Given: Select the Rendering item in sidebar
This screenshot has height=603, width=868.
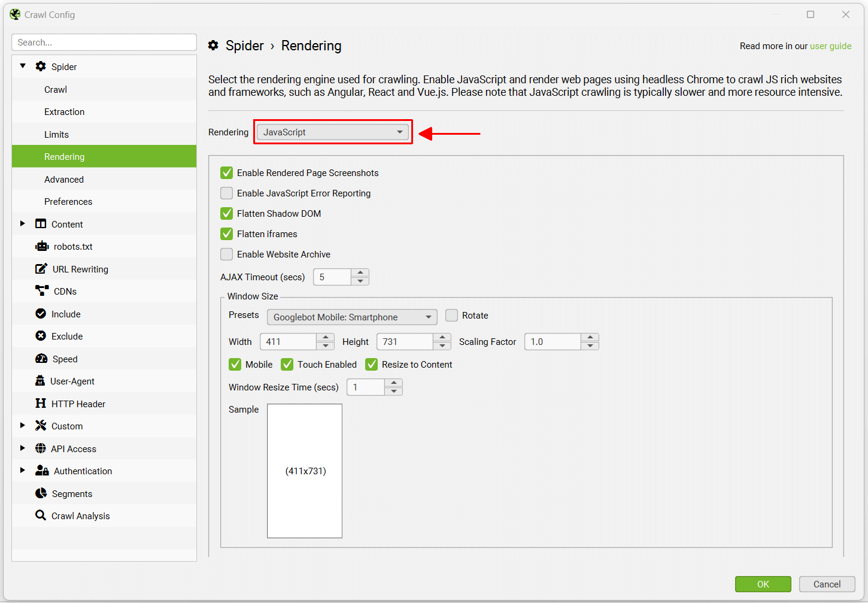Looking at the screenshot, I should 104,156.
